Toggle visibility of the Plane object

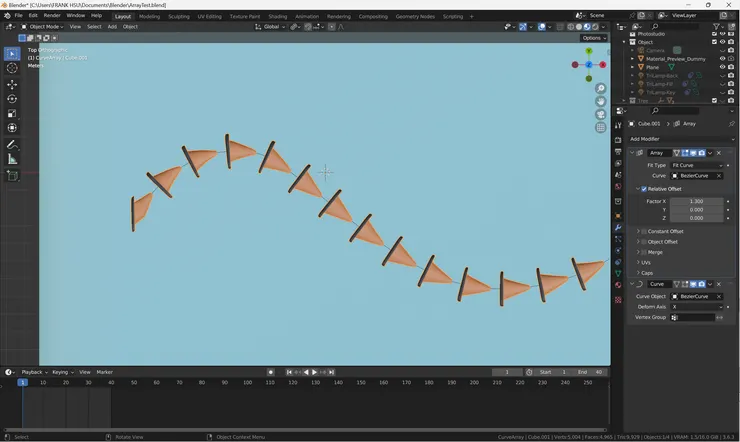pos(723,66)
